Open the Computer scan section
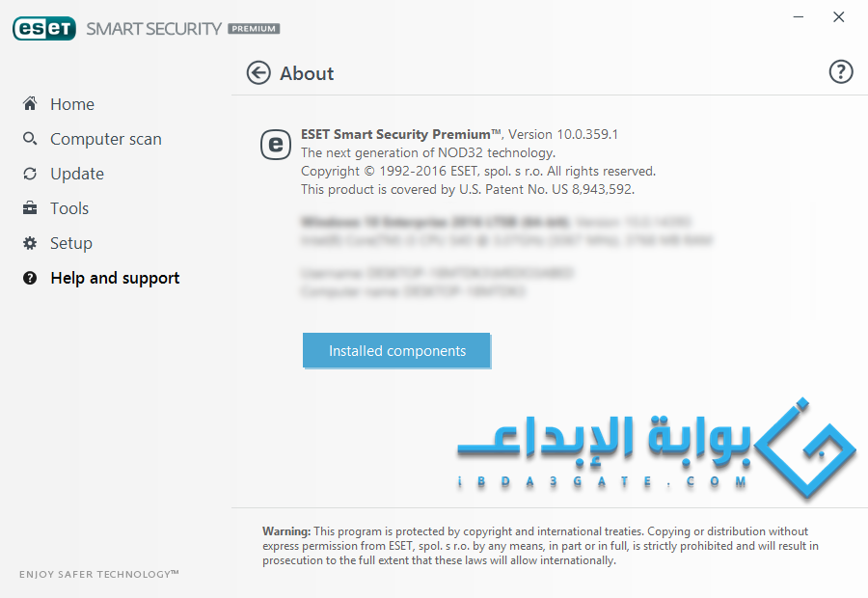The height and width of the screenshot is (598, 868). coord(106,139)
